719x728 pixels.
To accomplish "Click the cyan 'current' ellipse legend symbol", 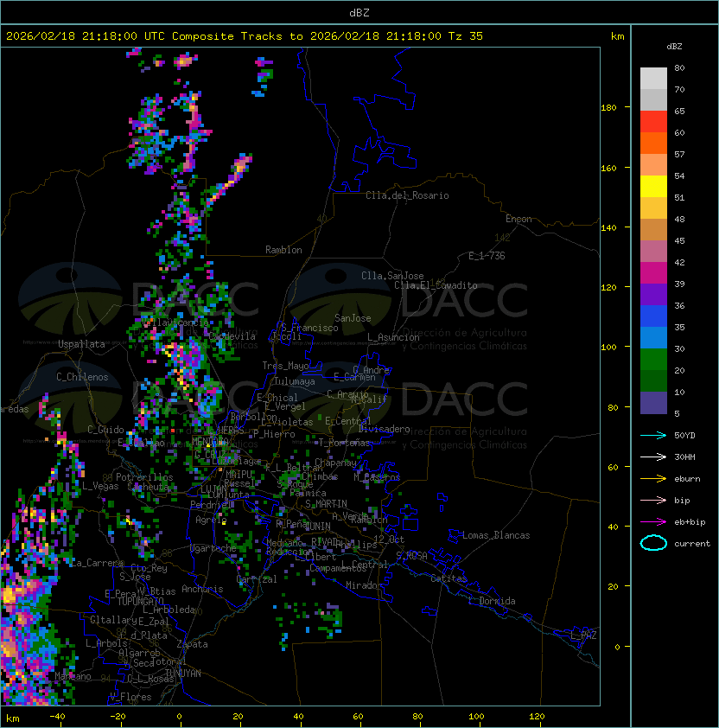I will 653,543.
